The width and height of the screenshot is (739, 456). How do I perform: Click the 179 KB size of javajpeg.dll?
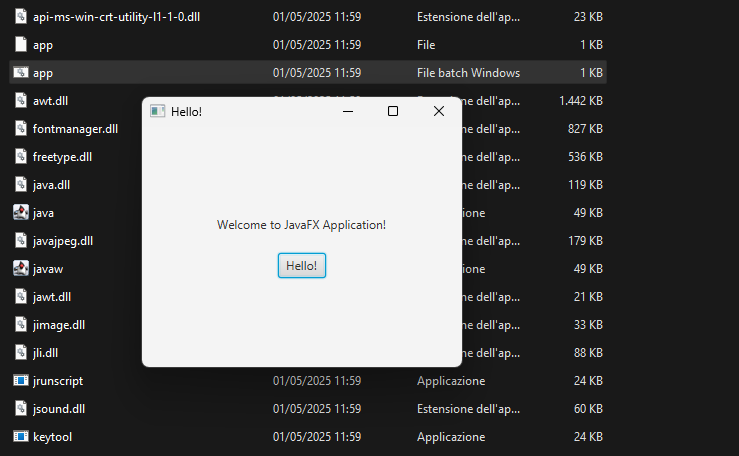pos(585,241)
